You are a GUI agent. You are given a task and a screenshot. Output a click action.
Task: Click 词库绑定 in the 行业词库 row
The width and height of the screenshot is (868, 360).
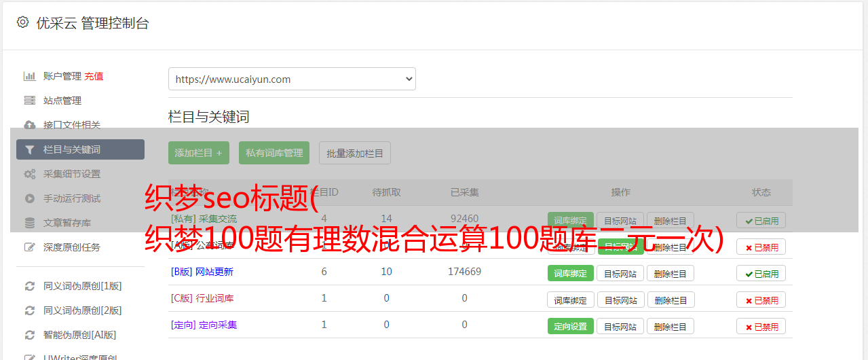pyautogui.click(x=571, y=300)
